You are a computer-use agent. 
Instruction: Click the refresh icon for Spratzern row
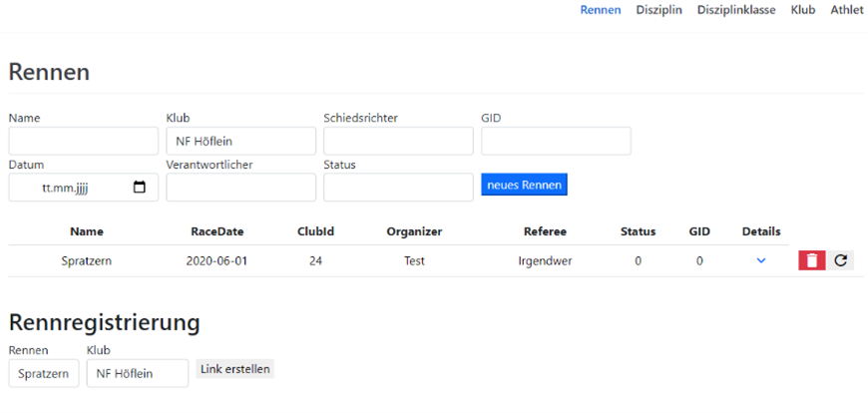[840, 260]
